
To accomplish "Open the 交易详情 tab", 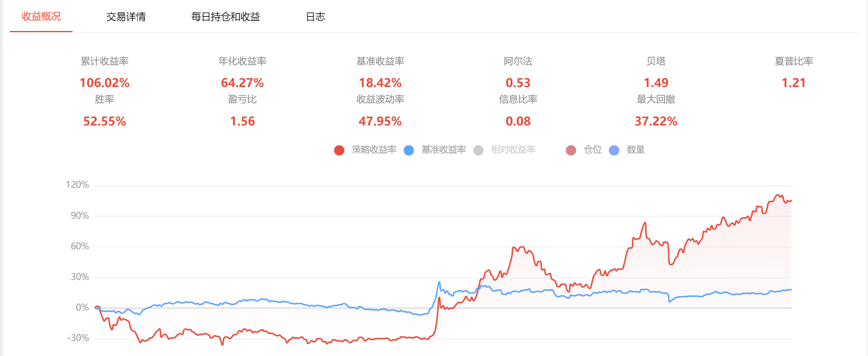I will coord(126,16).
